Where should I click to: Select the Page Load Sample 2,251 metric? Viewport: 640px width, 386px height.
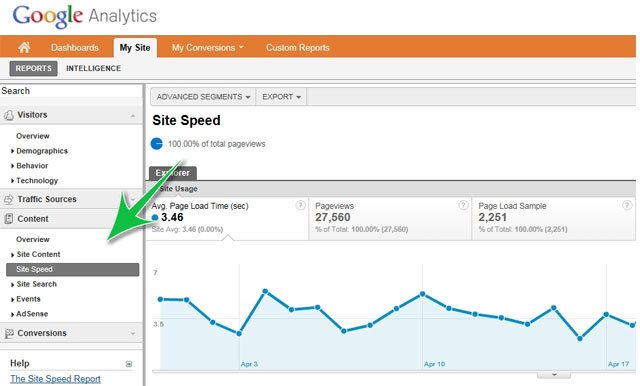click(x=553, y=219)
